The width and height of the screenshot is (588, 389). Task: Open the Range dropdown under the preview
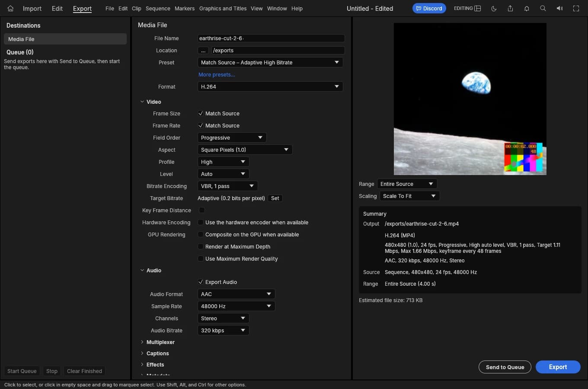tap(407, 184)
